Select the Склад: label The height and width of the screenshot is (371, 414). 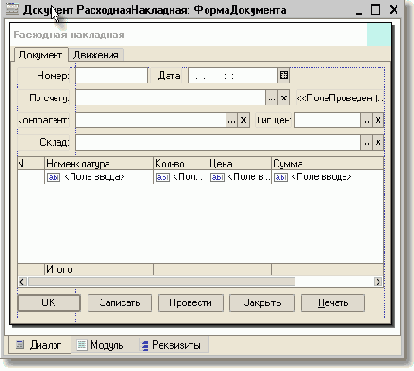(x=44, y=142)
